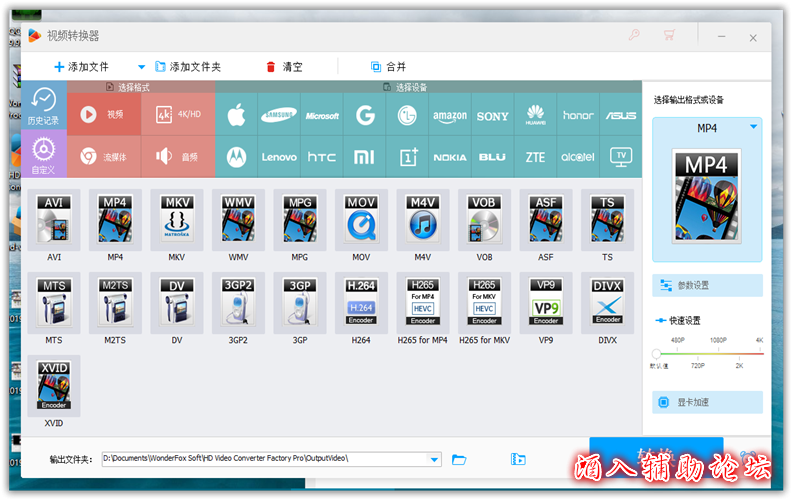Pick the H265 for MP4 encoder
This screenshot has width=792, height=500.
tap(423, 302)
